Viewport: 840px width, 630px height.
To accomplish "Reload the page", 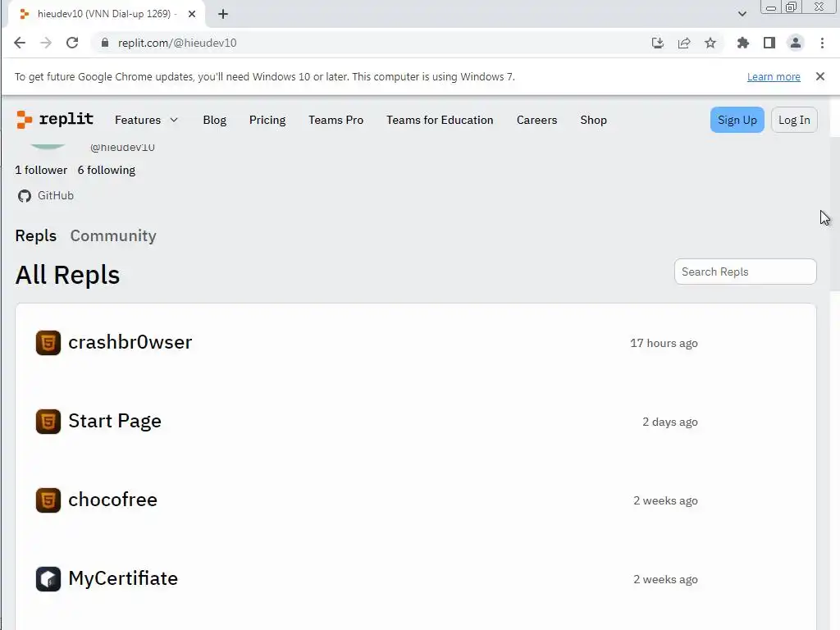I will coord(72,43).
